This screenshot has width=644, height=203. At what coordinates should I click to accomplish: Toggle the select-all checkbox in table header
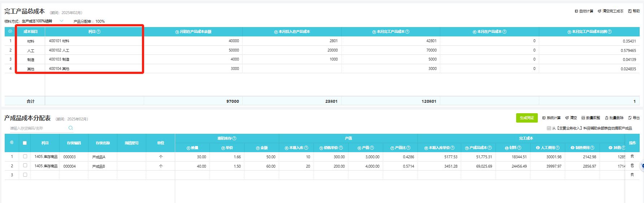(x=25, y=143)
